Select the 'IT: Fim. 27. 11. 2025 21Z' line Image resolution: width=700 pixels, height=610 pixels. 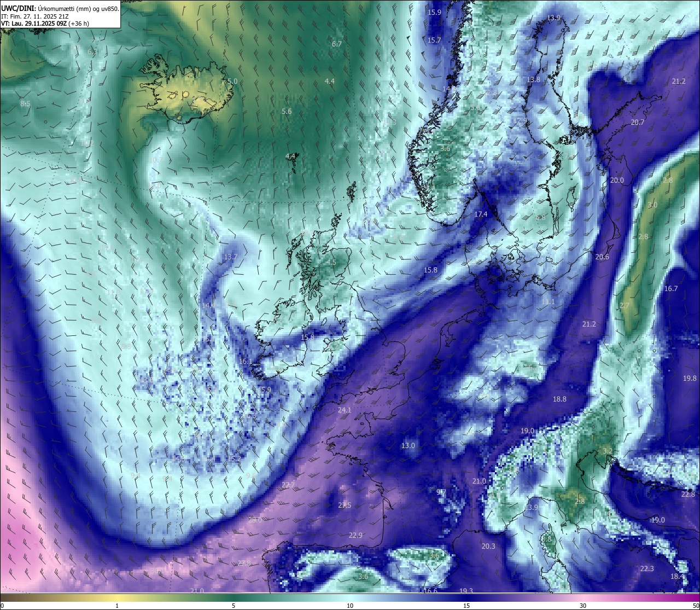(35, 16)
